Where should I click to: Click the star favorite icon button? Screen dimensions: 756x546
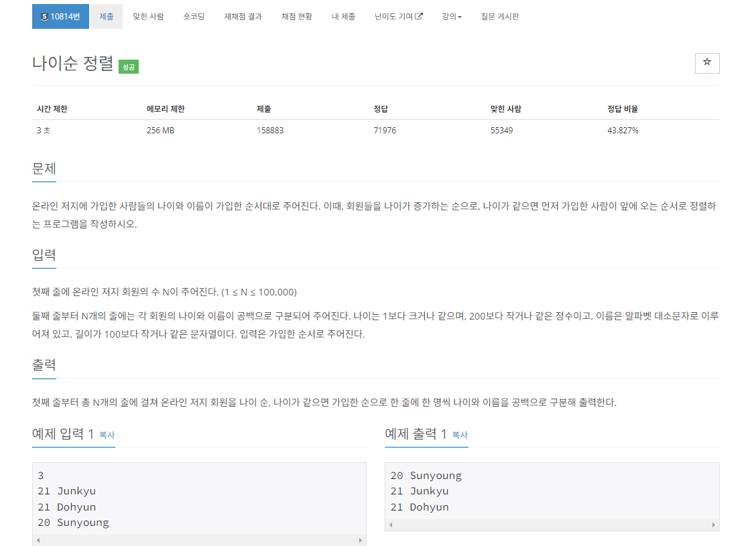click(x=707, y=63)
